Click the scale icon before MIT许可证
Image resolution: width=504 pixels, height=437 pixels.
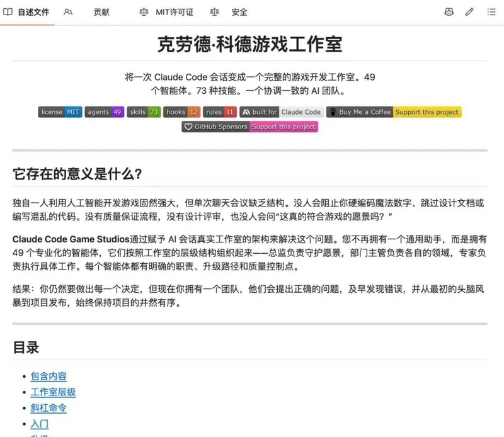(x=144, y=12)
